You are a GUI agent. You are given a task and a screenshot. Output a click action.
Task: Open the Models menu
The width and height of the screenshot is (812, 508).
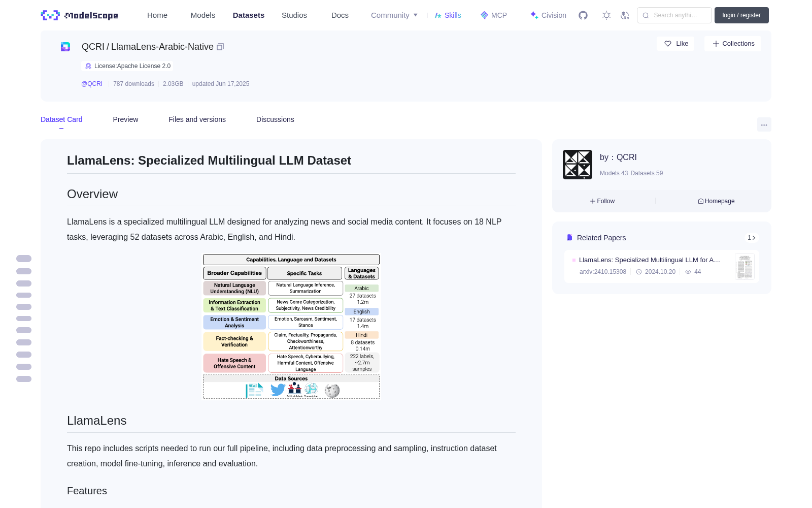coord(203,15)
